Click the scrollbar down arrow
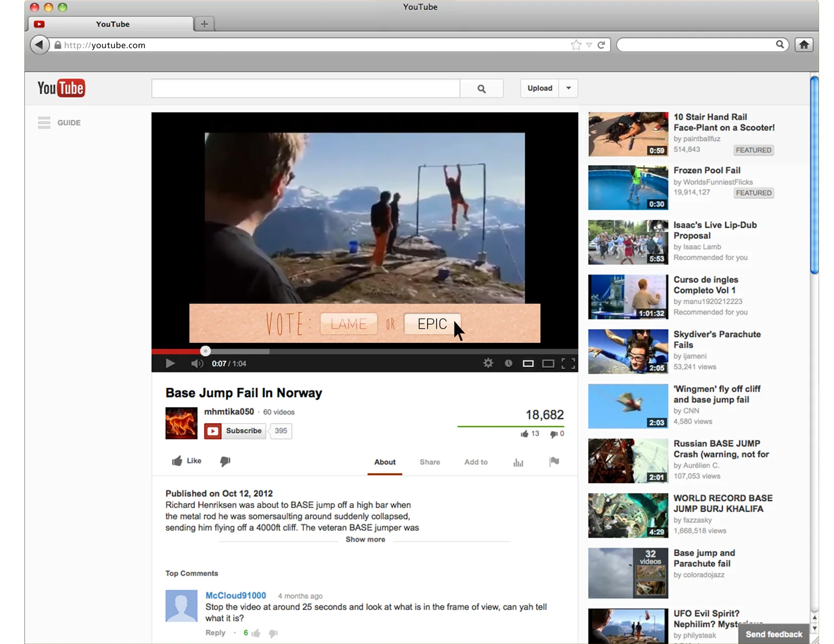This screenshot has height=644, width=834. click(814, 629)
